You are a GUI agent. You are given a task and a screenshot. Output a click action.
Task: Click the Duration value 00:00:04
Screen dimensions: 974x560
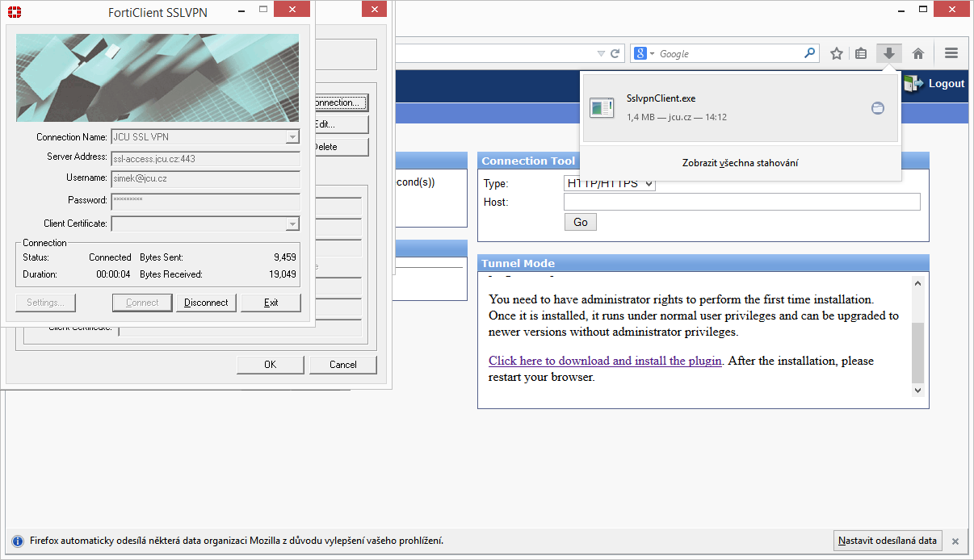click(112, 274)
